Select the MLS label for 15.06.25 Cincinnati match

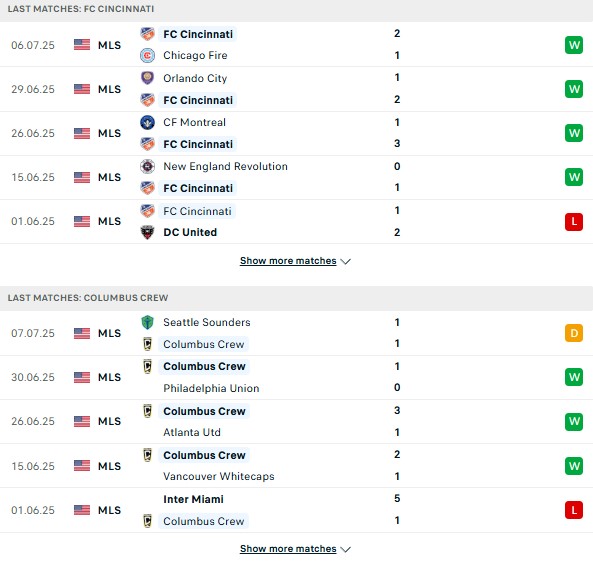pyautogui.click(x=109, y=177)
